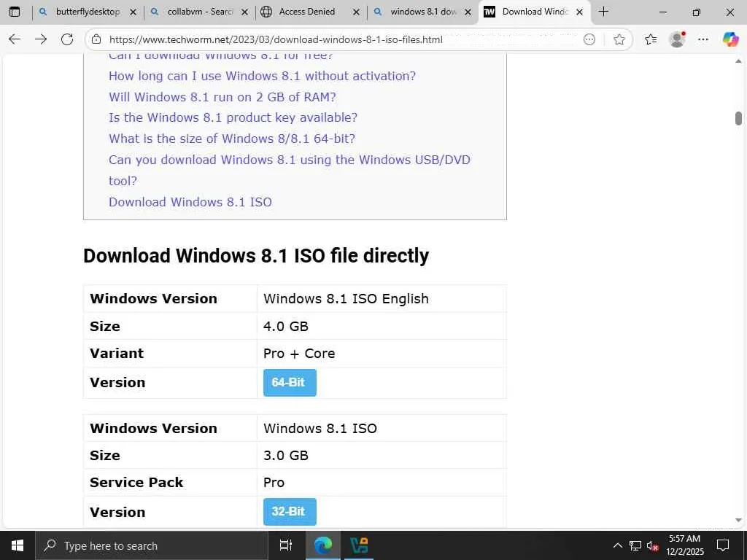
Task: Open the notification center icon
Action: tap(723, 545)
